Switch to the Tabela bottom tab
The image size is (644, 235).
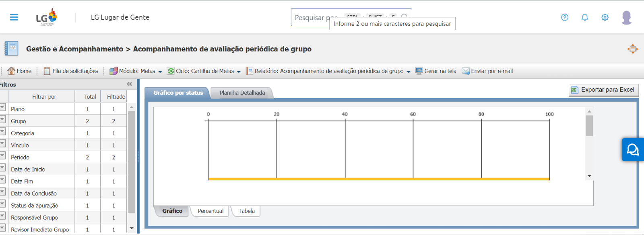247,211
